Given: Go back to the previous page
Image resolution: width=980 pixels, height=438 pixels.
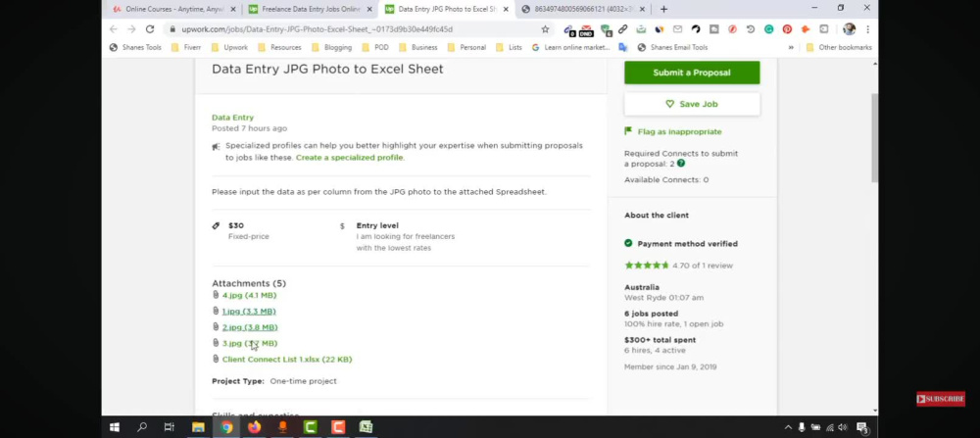Looking at the screenshot, I should (113, 29).
